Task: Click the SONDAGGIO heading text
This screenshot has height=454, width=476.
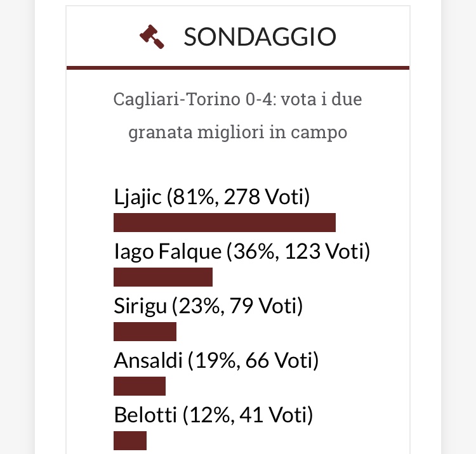Action: coord(260,37)
